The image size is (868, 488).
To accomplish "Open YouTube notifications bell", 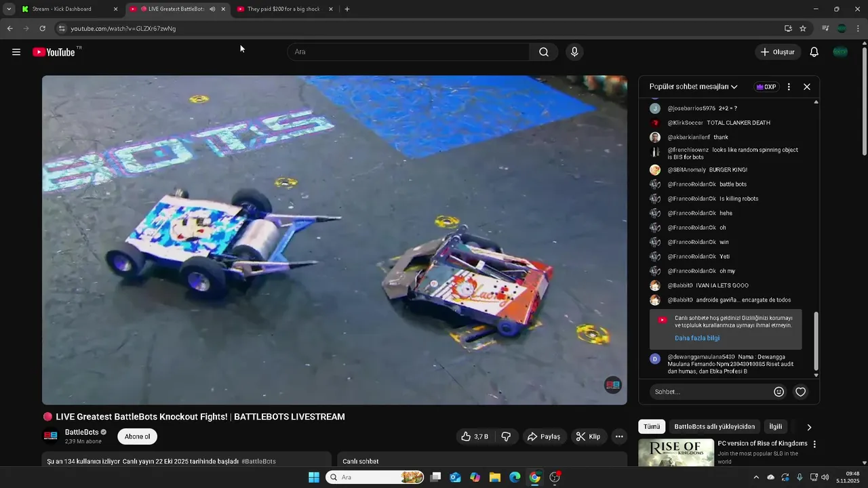I will (814, 52).
